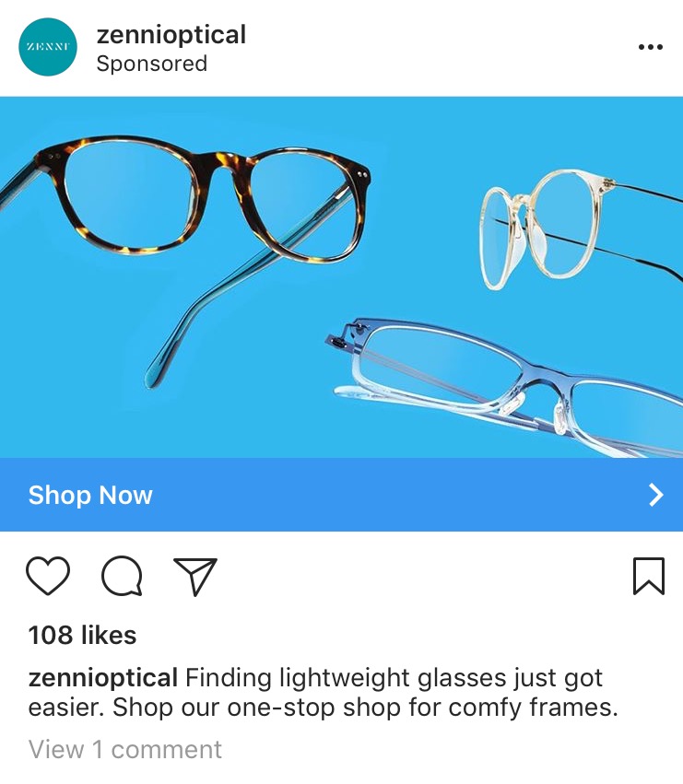This screenshot has height=784, width=683.
Task: Tap the caption text about lightweight glasses
Action: (324, 693)
